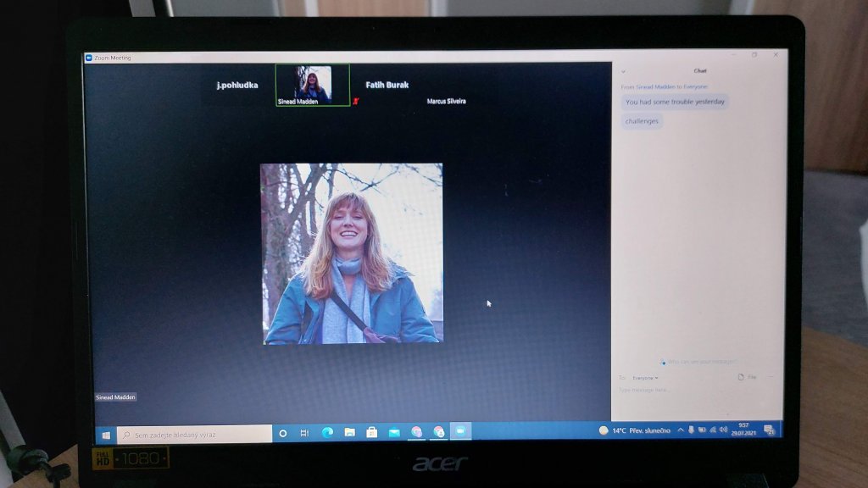Click the sender name Sinead Madden in chat

pyautogui.click(x=655, y=87)
